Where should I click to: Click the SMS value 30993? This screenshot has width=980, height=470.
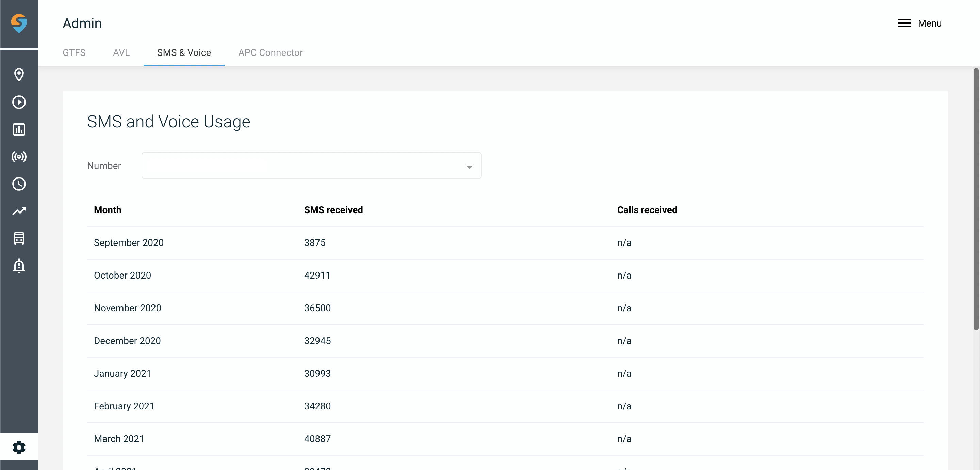click(x=317, y=373)
